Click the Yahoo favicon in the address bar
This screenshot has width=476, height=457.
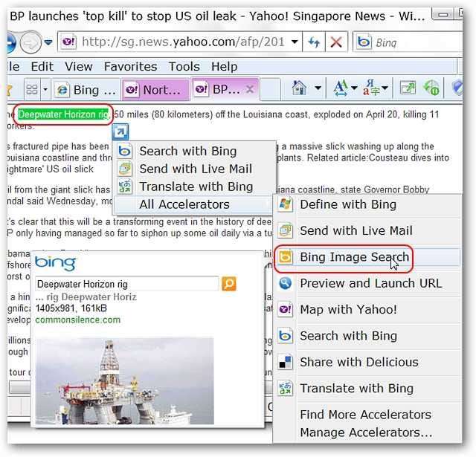tap(69, 42)
